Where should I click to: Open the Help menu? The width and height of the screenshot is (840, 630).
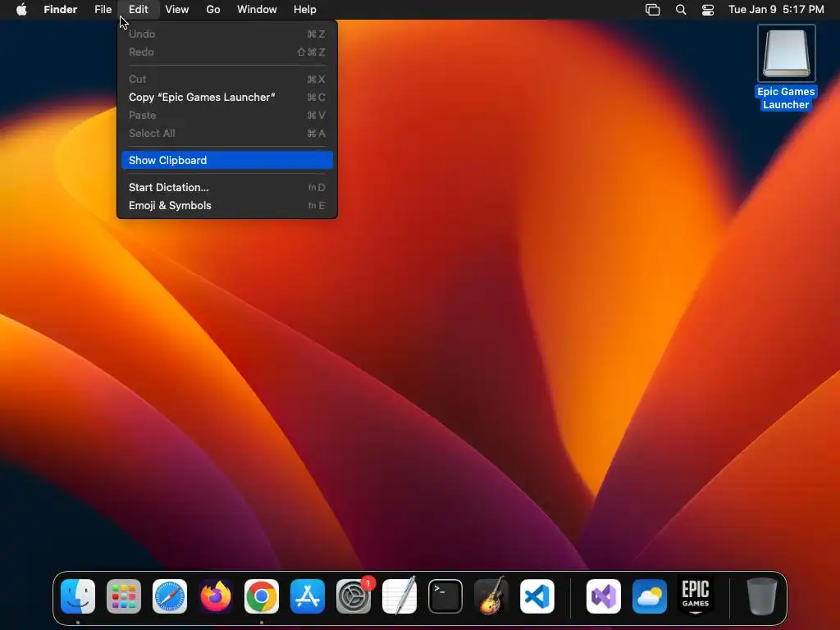tap(305, 10)
